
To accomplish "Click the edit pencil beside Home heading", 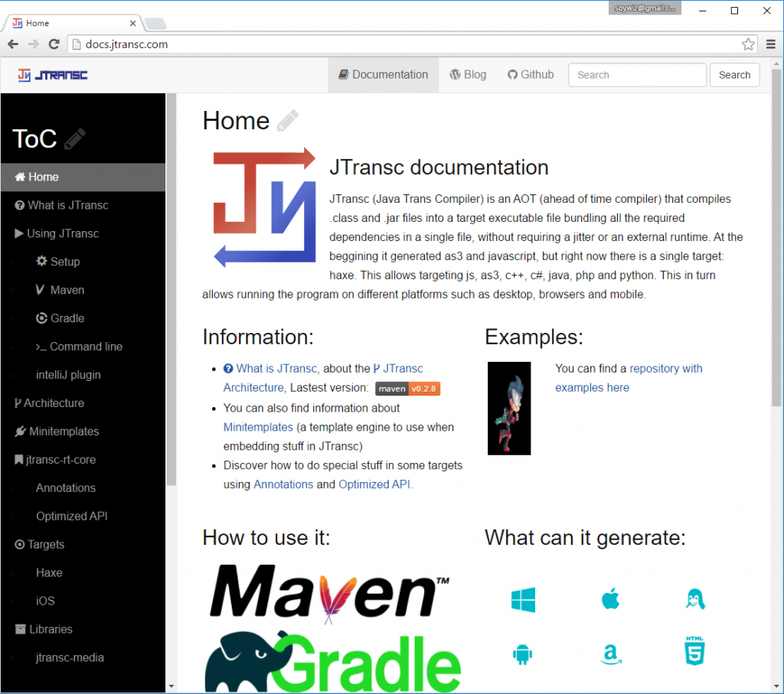I will [288, 121].
